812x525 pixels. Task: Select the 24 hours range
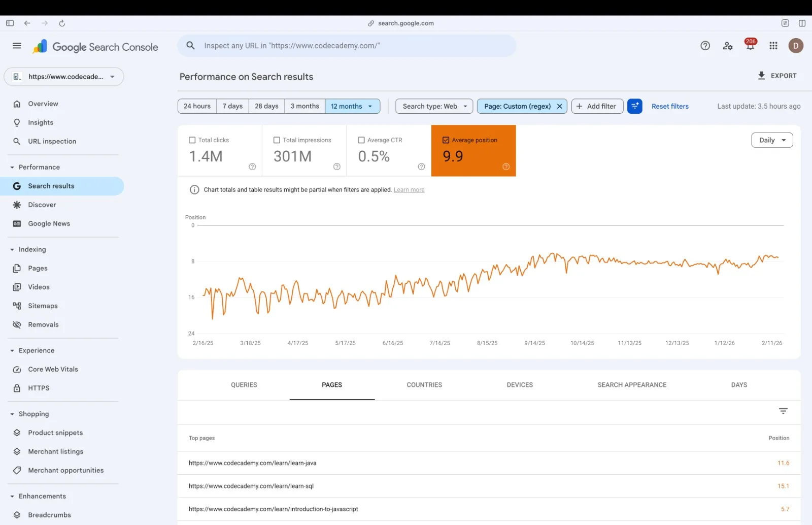197,106
